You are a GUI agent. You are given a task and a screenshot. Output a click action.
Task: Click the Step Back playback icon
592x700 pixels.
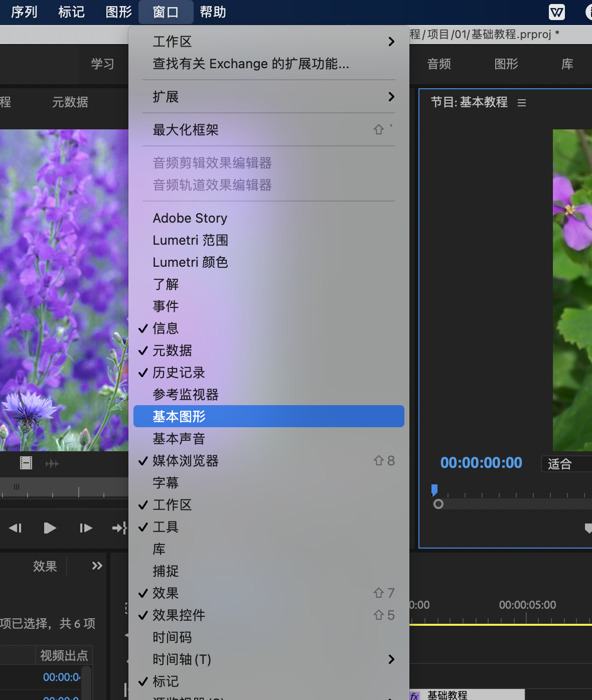pyautogui.click(x=16, y=528)
